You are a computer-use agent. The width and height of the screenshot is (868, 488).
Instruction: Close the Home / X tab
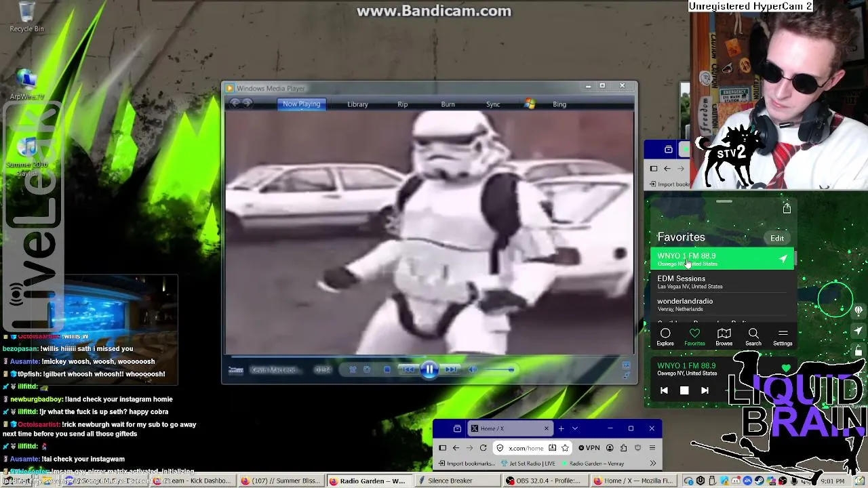pyautogui.click(x=546, y=428)
